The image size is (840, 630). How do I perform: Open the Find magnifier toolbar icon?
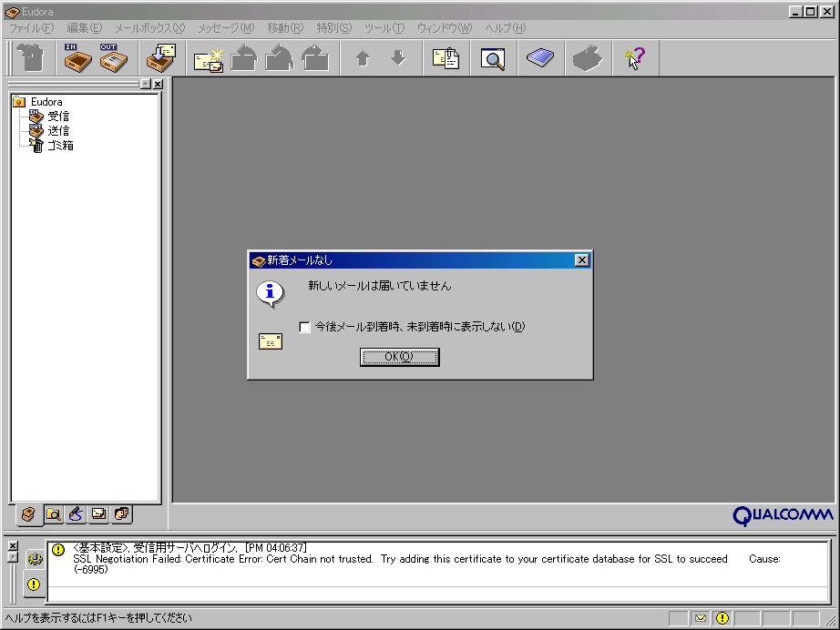(x=493, y=58)
